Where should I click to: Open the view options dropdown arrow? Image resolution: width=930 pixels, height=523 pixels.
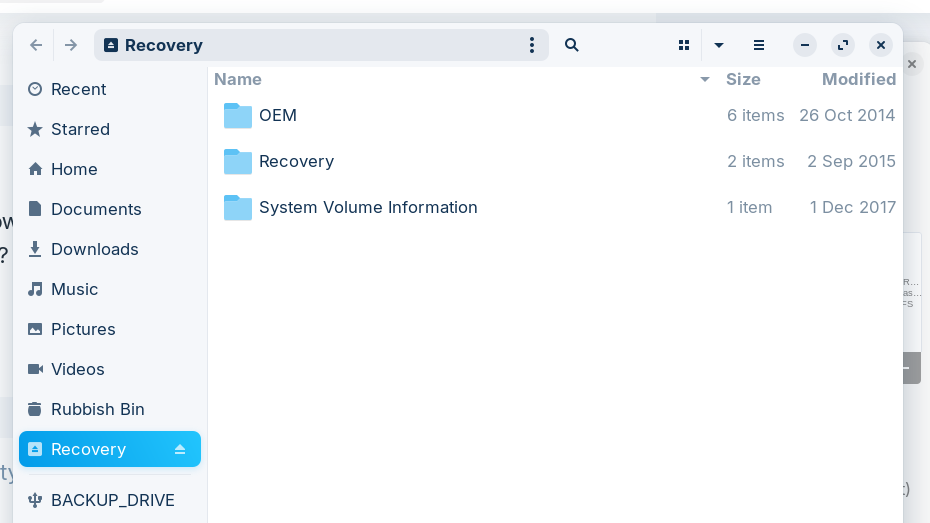719,45
